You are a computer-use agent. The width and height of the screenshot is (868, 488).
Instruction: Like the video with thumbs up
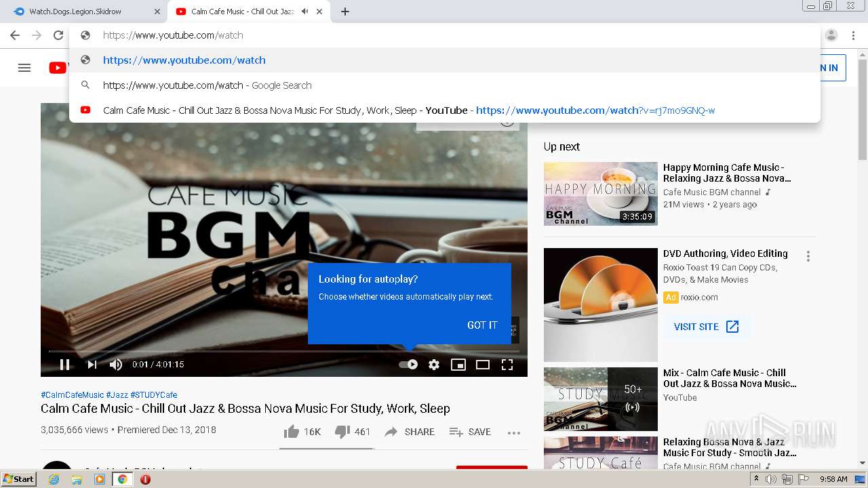click(302, 432)
